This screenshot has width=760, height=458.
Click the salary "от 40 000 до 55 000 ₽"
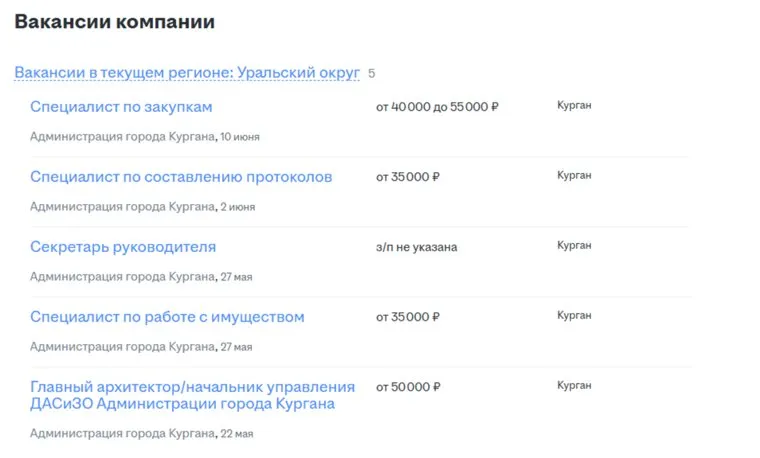(437, 106)
